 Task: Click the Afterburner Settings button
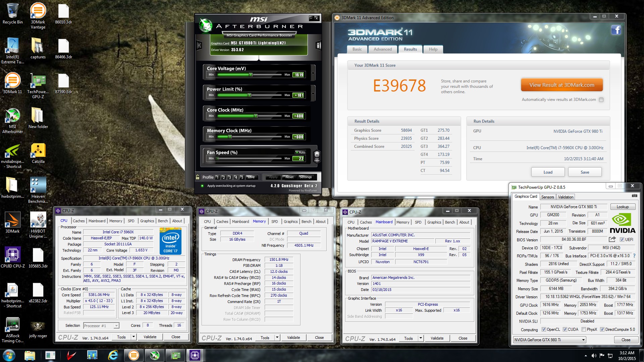[x=306, y=177]
